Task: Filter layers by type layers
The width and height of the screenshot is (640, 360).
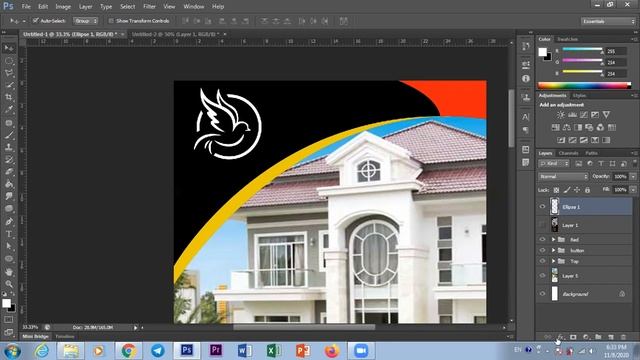Action: (x=601, y=164)
